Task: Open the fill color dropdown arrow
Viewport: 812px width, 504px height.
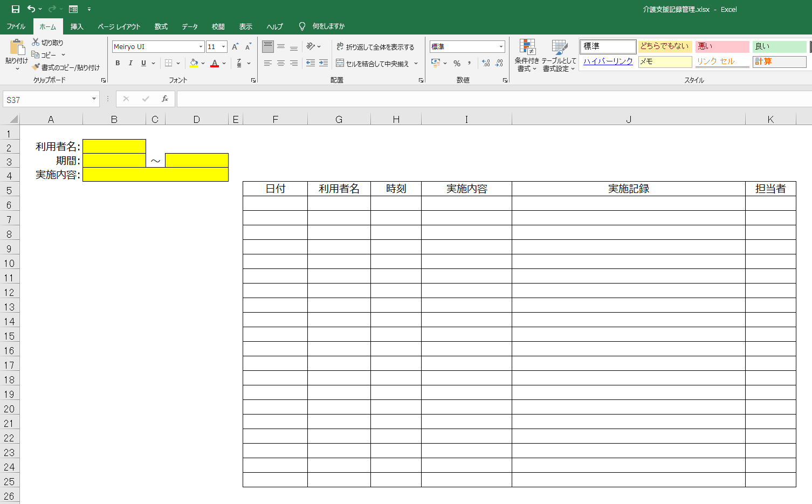Action: tap(203, 64)
